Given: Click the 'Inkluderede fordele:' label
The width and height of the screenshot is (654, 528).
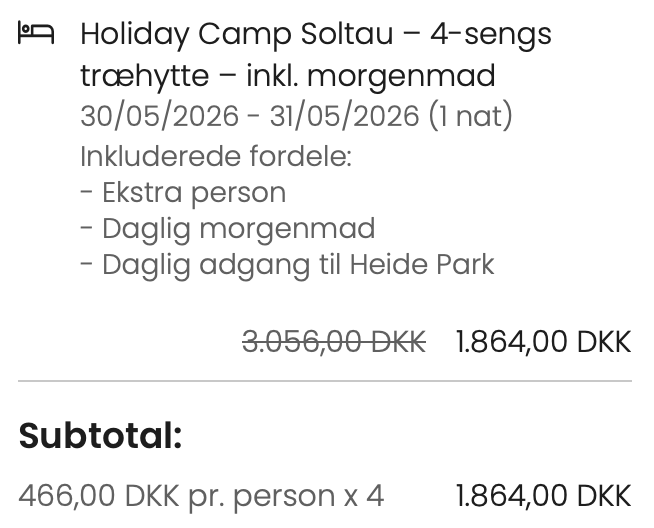Looking at the screenshot, I should pyautogui.click(x=215, y=156).
